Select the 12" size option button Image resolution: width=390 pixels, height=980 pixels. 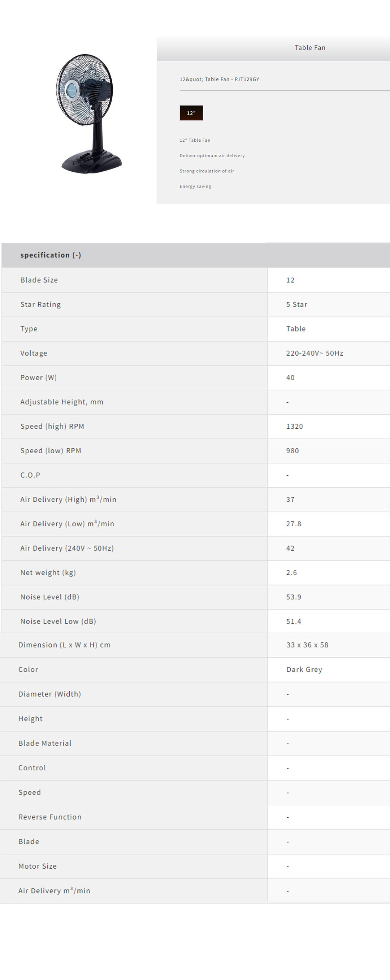191,113
